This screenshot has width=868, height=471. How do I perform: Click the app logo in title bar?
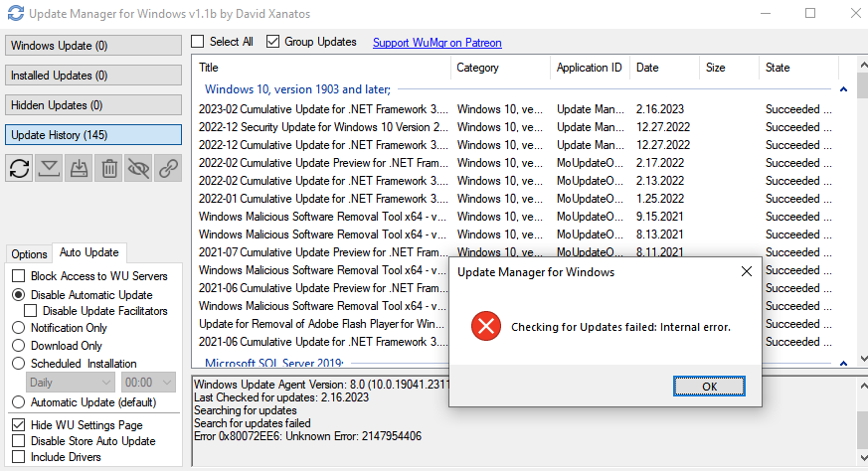[16, 13]
